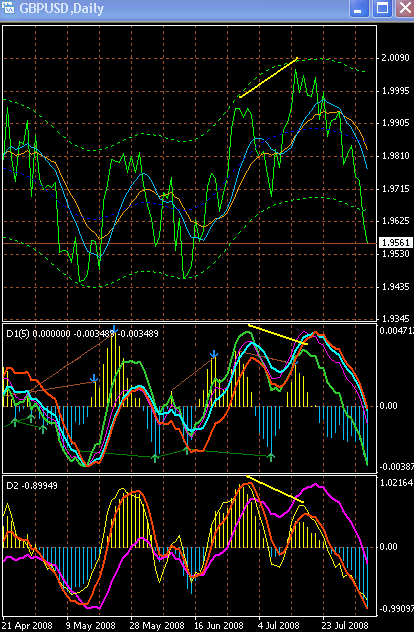414x633 pixels.
Task: Click the D2 panel -0.99097 scale label
Action: 396,608
